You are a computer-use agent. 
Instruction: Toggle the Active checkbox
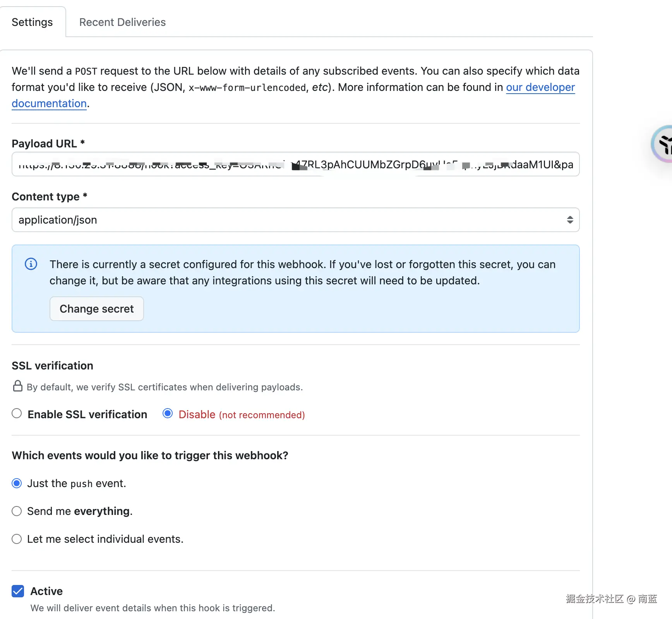click(x=18, y=591)
